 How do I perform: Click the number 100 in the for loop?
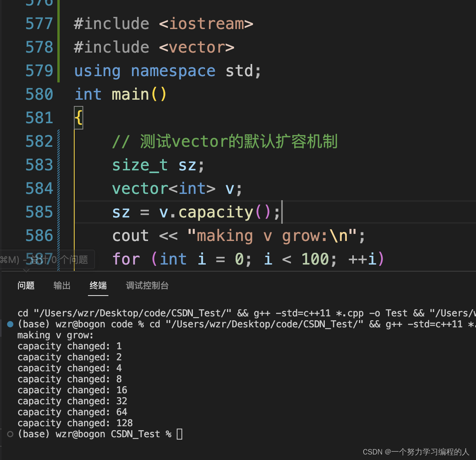click(315, 259)
